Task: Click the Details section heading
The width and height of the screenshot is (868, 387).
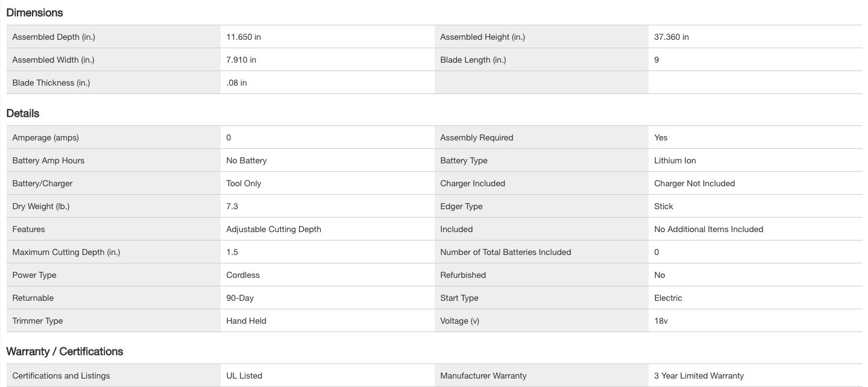Action: 23,113
